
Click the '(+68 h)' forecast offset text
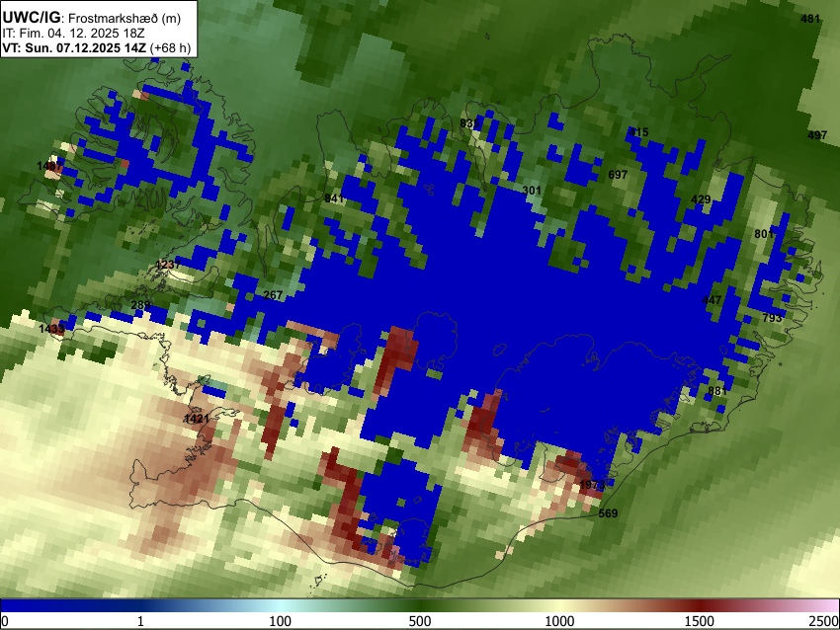click(x=170, y=47)
